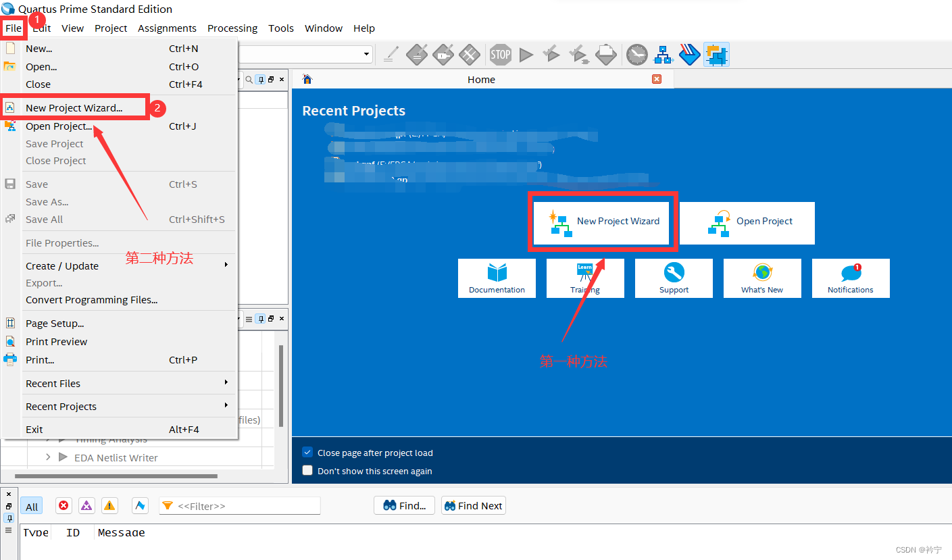The image size is (952, 560).
Task: Open the View menu
Action: 73,28
